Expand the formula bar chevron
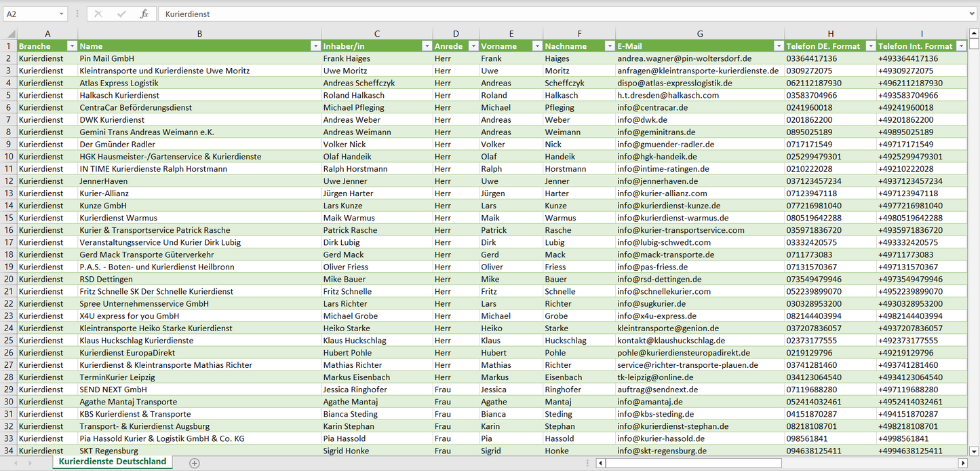980x471 pixels. [973, 14]
